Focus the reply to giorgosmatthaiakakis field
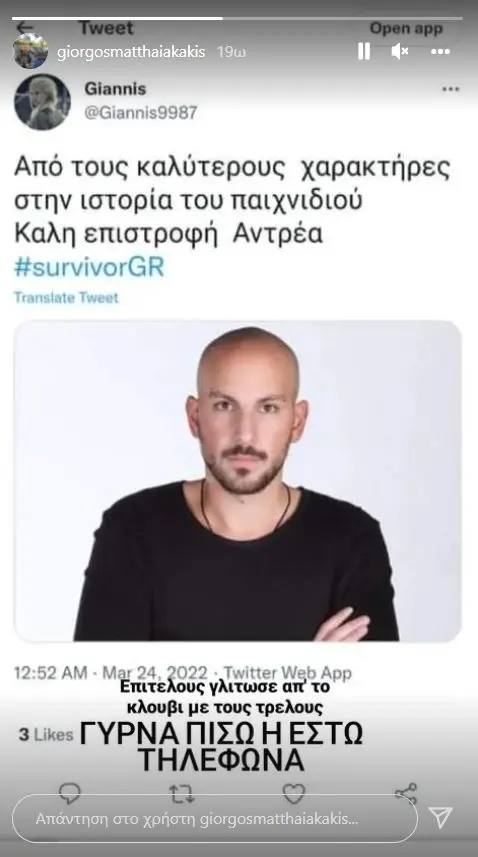The height and width of the screenshot is (857, 478). coord(215,819)
